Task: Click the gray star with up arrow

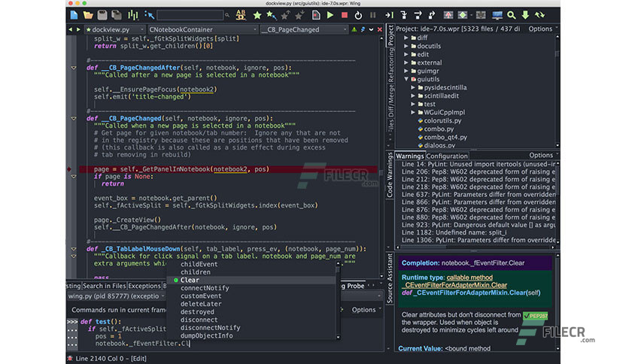Action: click(x=286, y=15)
